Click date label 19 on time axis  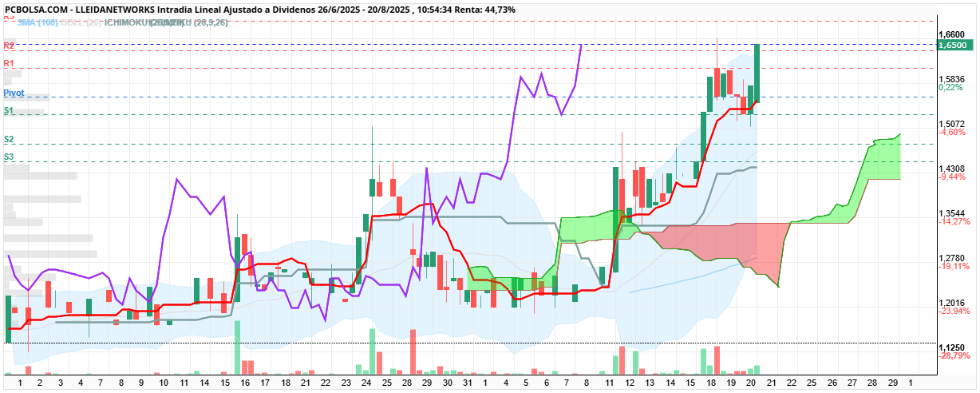731,383
